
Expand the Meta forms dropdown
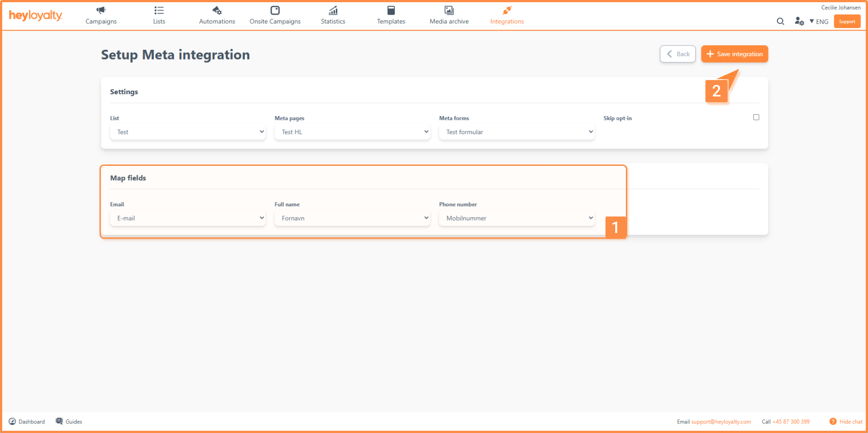(516, 132)
